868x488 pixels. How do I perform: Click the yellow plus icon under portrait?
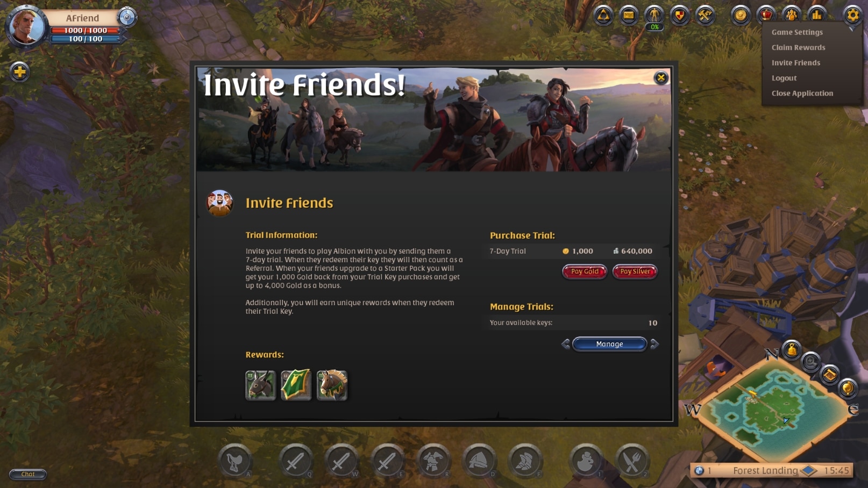(19, 71)
